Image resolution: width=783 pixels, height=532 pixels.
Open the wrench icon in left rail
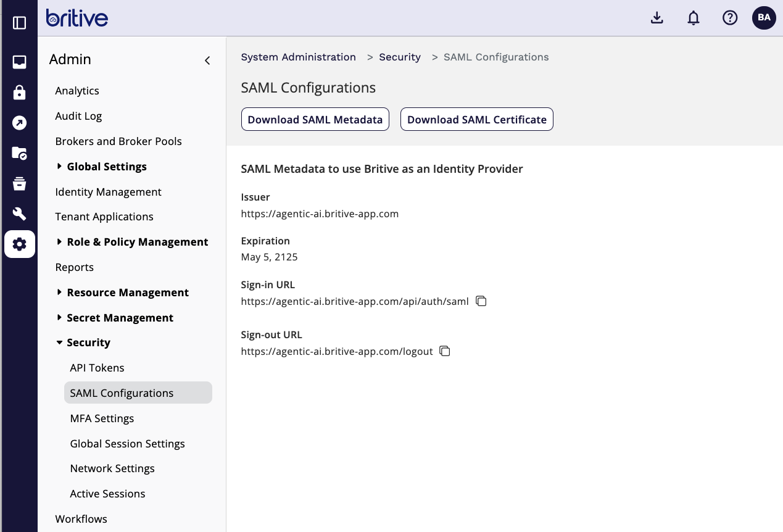point(19,214)
